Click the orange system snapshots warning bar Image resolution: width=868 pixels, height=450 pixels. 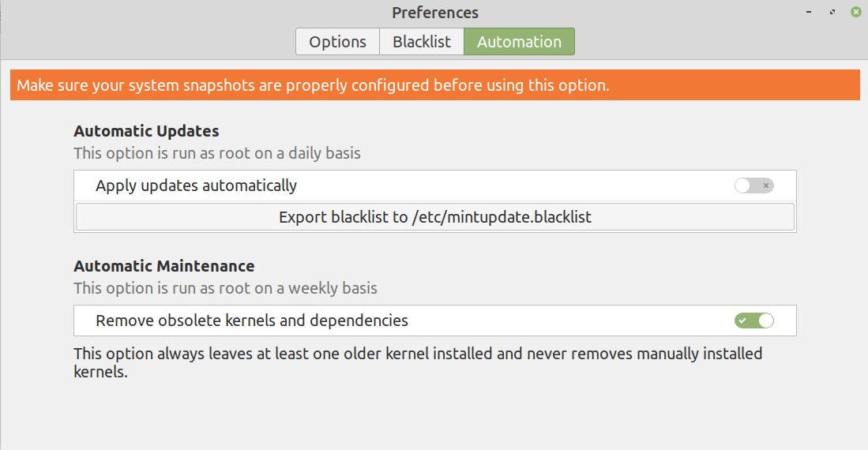(434, 85)
